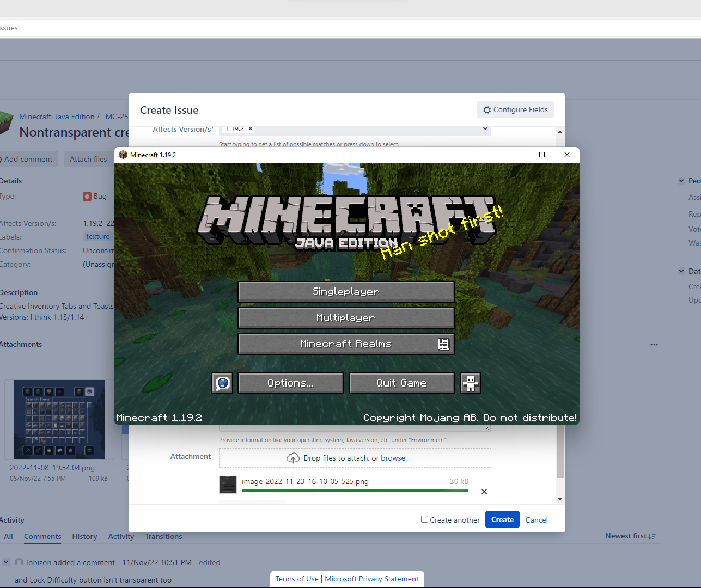The image size is (701, 588).
Task: Open Minecraft Options
Action: click(x=291, y=383)
